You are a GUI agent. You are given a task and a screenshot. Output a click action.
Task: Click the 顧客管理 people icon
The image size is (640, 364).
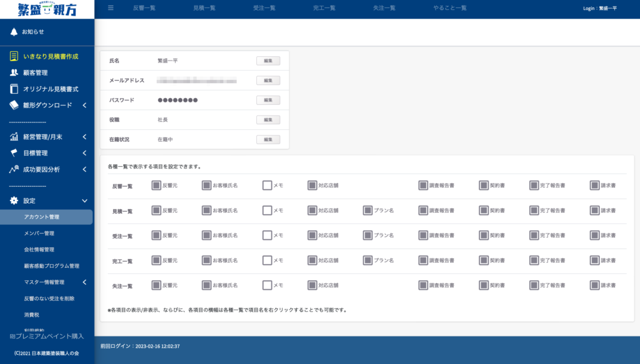[14, 72]
